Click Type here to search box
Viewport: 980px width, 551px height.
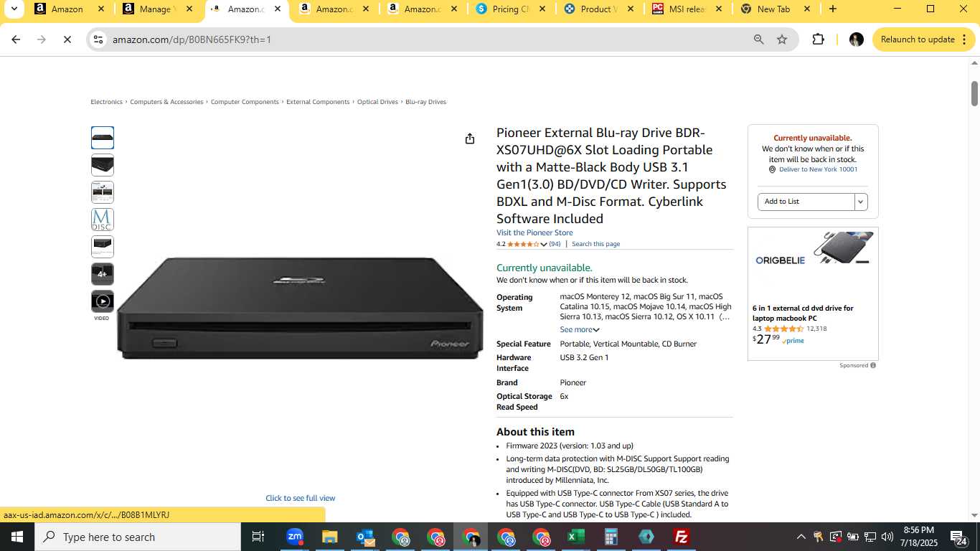click(x=138, y=537)
